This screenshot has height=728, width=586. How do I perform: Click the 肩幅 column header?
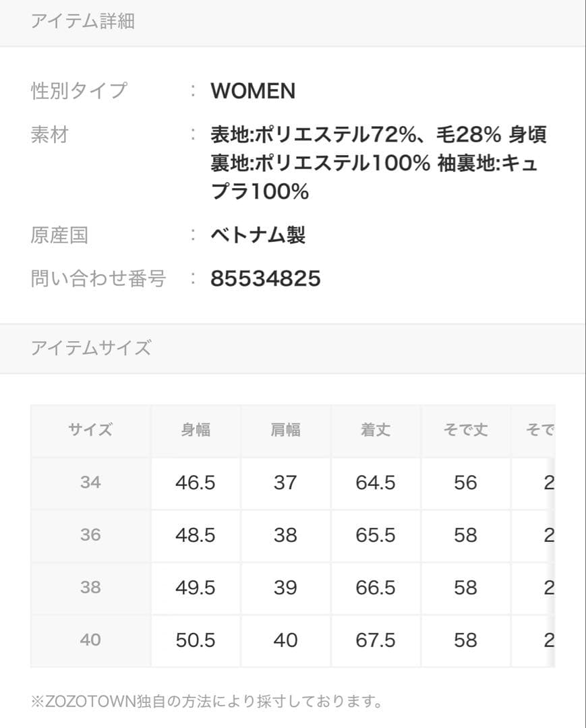[285, 430]
